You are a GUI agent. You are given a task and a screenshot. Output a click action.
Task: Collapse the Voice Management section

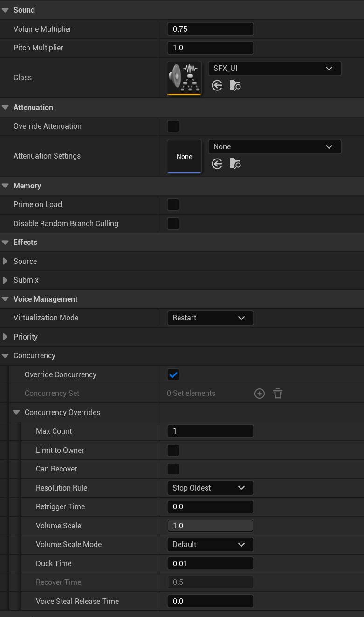click(x=5, y=299)
